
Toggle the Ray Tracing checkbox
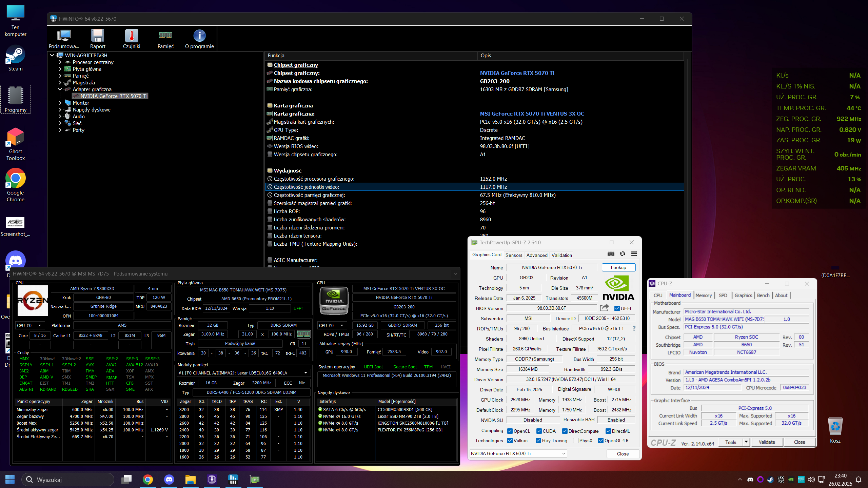538,441
